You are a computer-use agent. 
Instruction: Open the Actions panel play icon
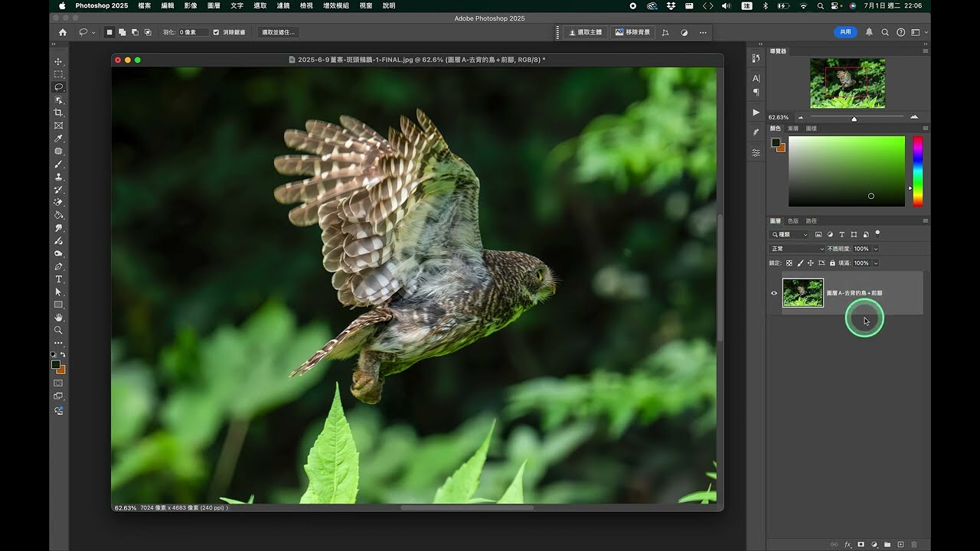point(756,112)
